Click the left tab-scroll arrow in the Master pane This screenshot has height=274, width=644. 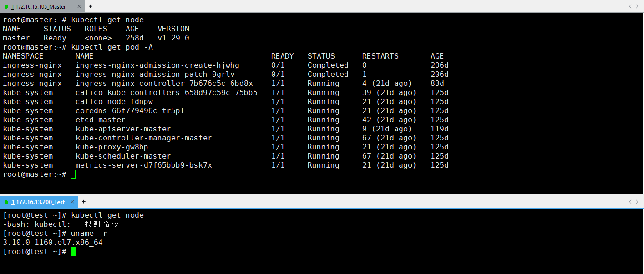click(x=630, y=6)
